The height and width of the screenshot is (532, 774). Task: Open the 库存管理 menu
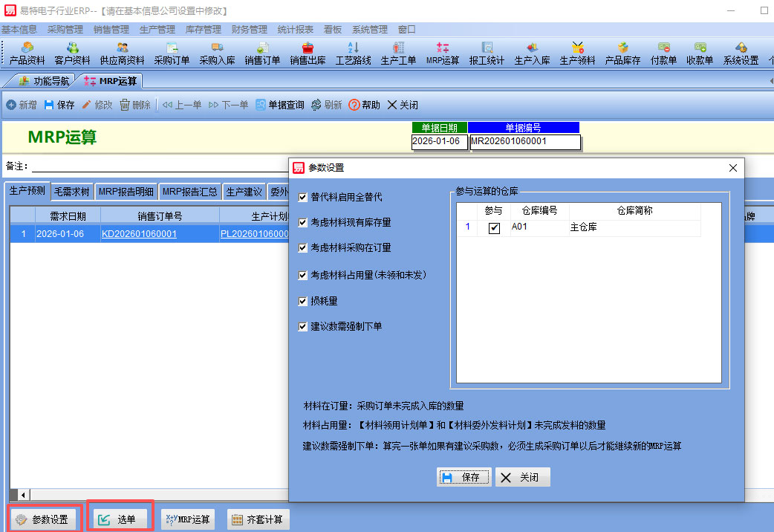(x=203, y=30)
